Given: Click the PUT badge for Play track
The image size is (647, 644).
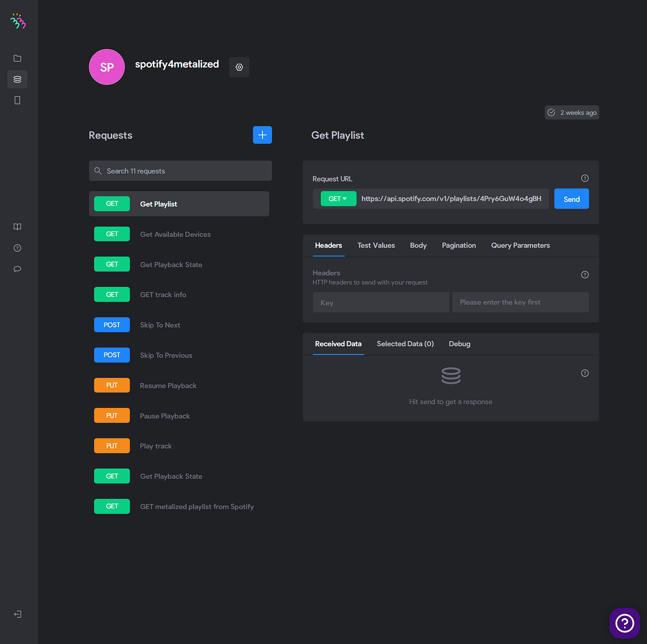Looking at the screenshot, I should pos(112,446).
